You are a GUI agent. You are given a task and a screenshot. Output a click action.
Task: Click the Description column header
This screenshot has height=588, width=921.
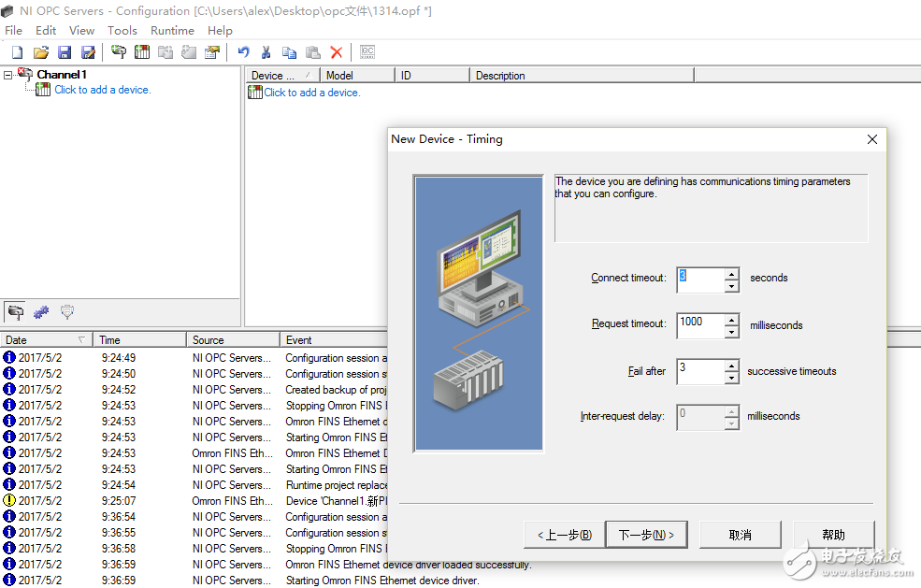click(x=583, y=75)
